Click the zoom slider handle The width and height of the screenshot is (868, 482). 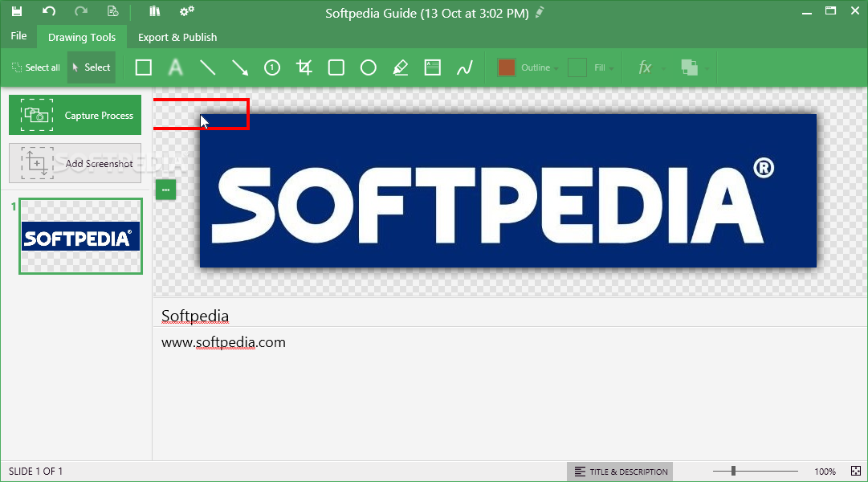[x=733, y=471]
